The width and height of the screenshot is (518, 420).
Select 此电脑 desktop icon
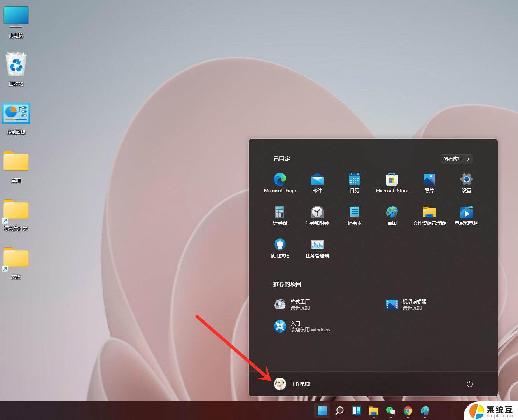16,22
